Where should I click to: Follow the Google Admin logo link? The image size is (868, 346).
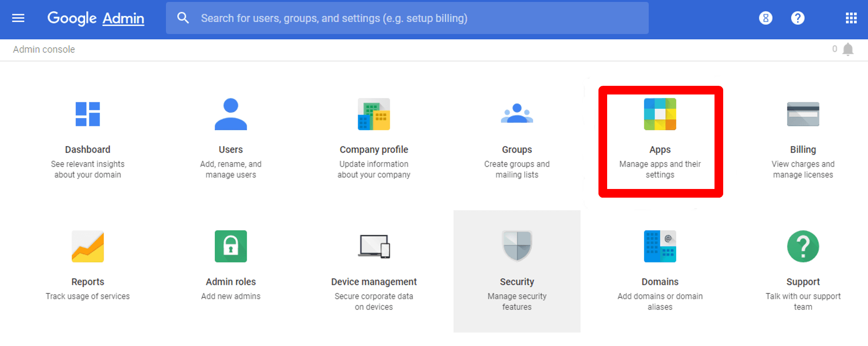coord(96,18)
